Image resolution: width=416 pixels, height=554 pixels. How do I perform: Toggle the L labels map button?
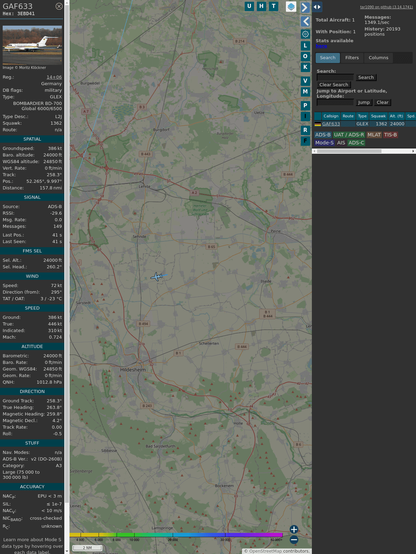[x=305, y=46]
